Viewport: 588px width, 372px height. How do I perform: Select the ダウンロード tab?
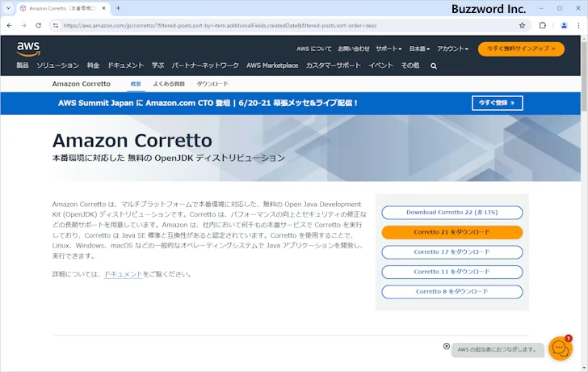pyautogui.click(x=212, y=84)
